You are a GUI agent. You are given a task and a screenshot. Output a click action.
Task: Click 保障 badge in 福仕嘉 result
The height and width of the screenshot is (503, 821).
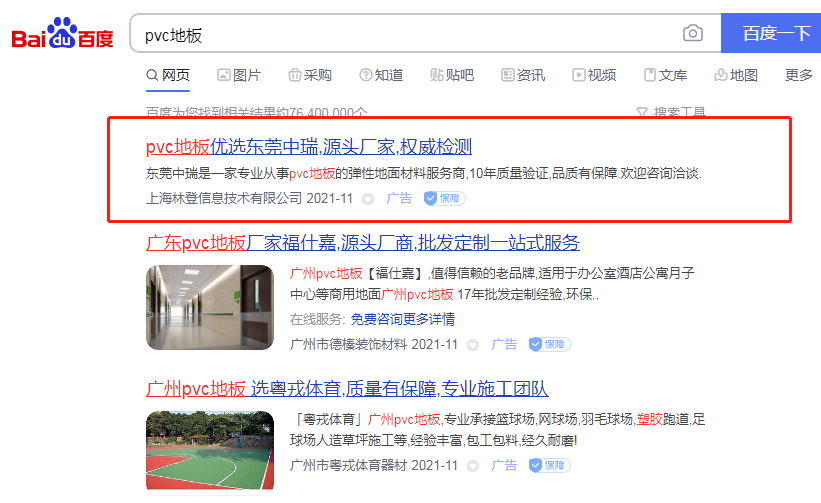tap(549, 344)
